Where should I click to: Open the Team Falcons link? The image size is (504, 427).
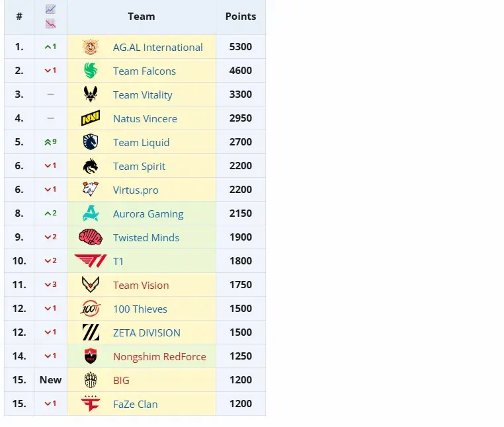tap(144, 71)
